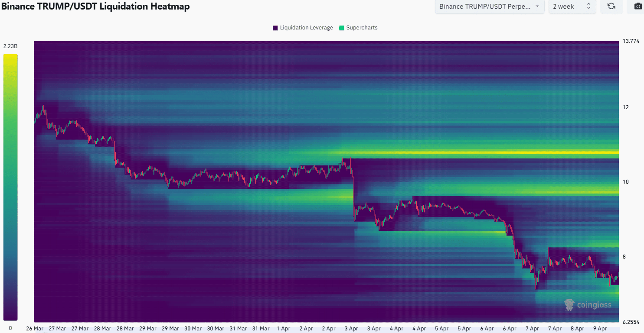Toggle the Supercharts series label
This screenshot has height=333, width=644.
(x=362, y=28)
